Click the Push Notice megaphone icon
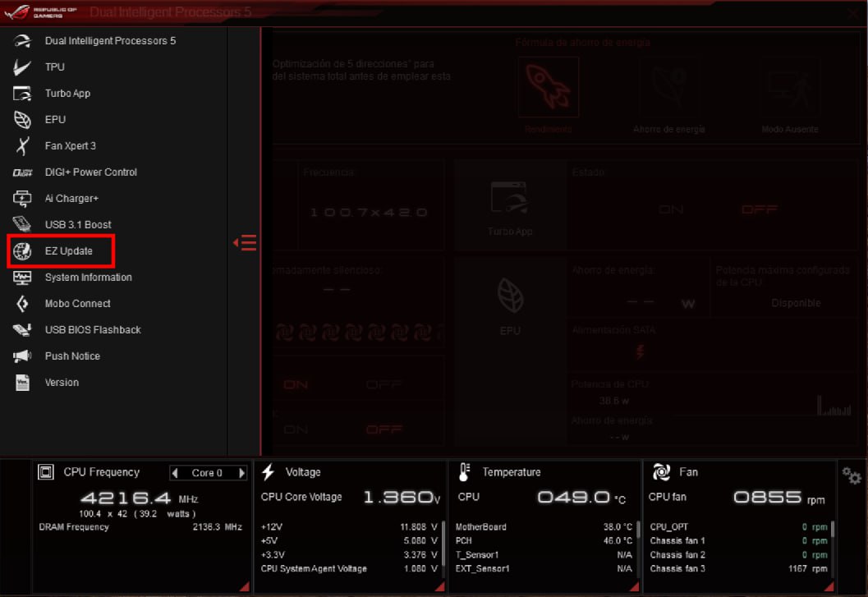 click(22, 356)
